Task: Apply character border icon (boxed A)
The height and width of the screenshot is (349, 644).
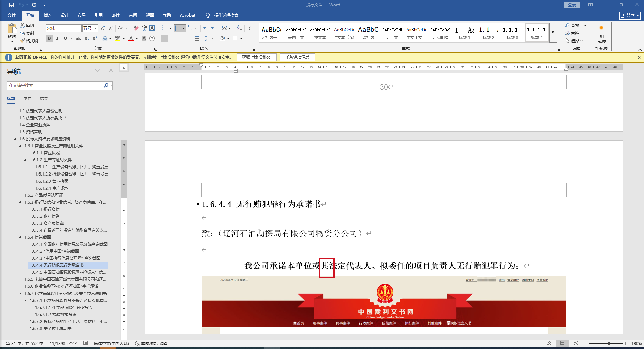Action: click(152, 28)
